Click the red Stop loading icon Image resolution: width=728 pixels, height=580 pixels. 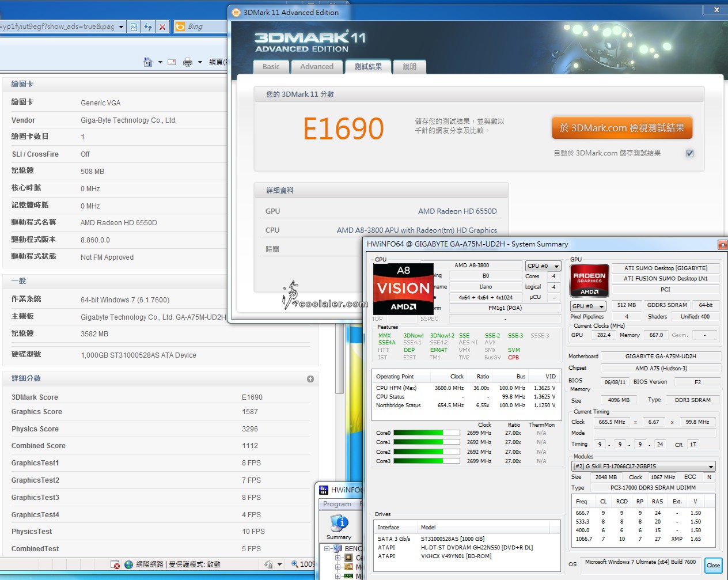162,26
